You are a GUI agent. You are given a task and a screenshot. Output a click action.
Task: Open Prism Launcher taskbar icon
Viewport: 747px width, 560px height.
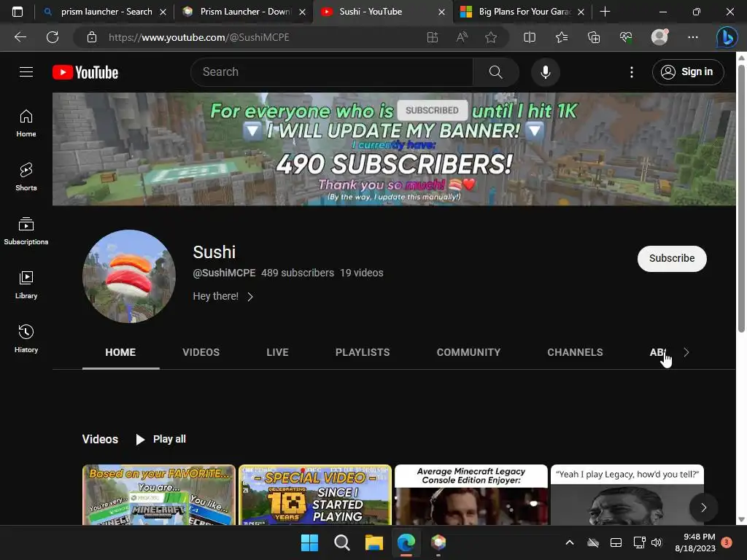(438, 542)
